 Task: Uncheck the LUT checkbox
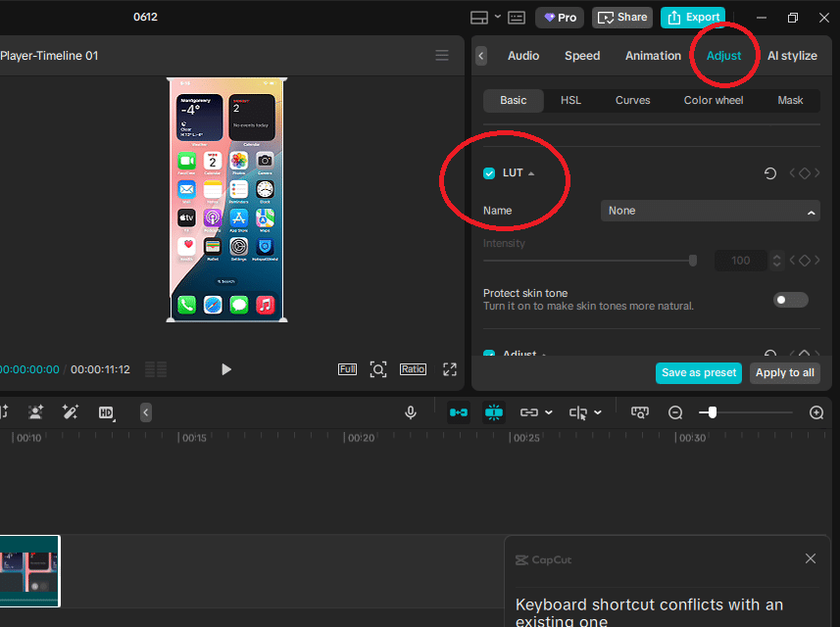tap(489, 173)
